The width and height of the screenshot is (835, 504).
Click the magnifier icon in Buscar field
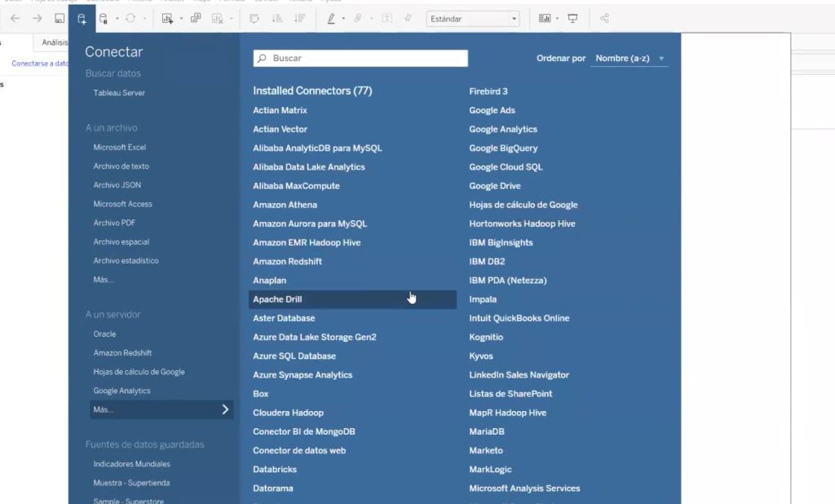[262, 58]
